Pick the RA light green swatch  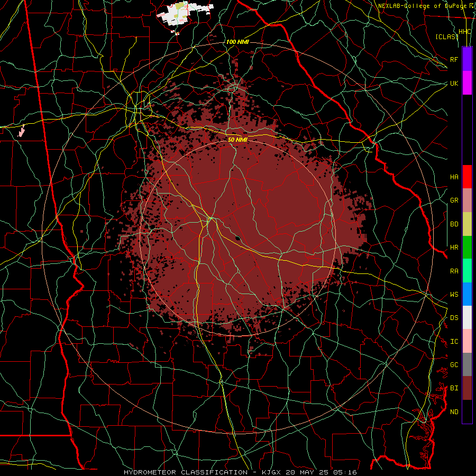pos(467,271)
